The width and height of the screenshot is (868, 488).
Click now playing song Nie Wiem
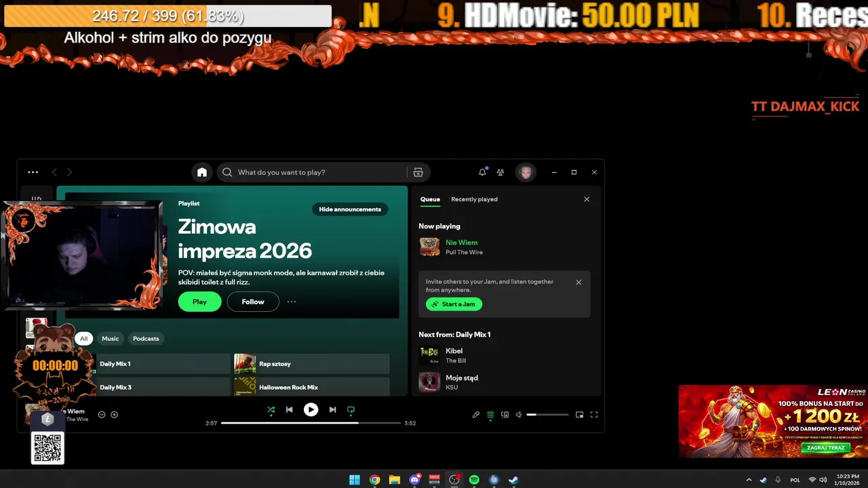point(461,243)
